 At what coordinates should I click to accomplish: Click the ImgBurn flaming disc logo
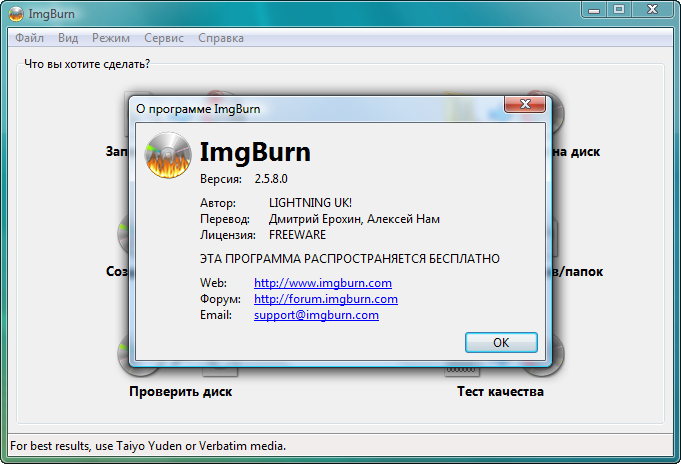pyautogui.click(x=168, y=155)
